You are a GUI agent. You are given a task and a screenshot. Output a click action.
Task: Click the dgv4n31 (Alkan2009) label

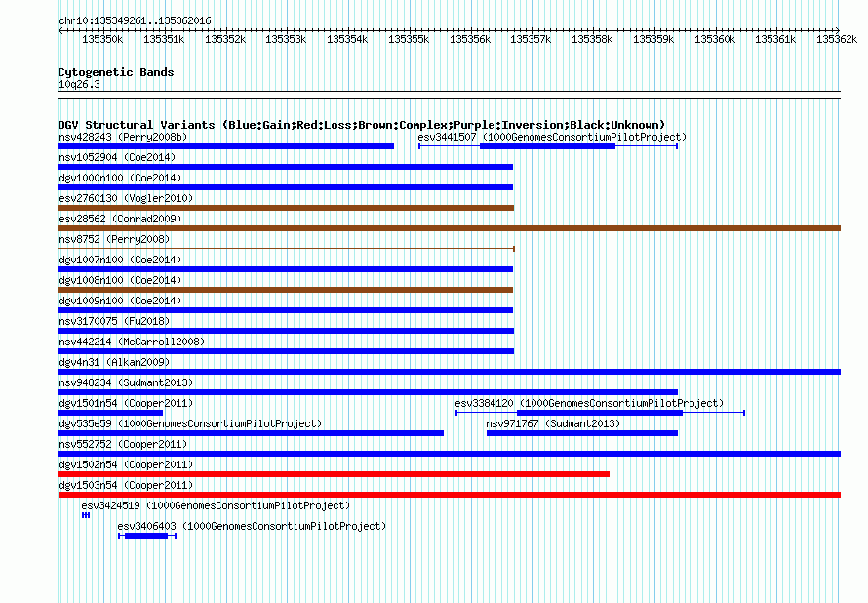click(114, 362)
